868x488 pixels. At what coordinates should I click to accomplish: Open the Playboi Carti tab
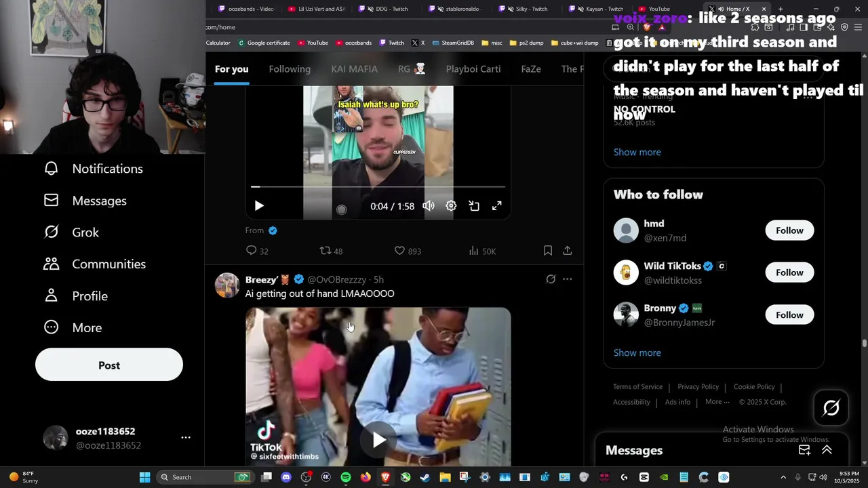[x=473, y=69]
